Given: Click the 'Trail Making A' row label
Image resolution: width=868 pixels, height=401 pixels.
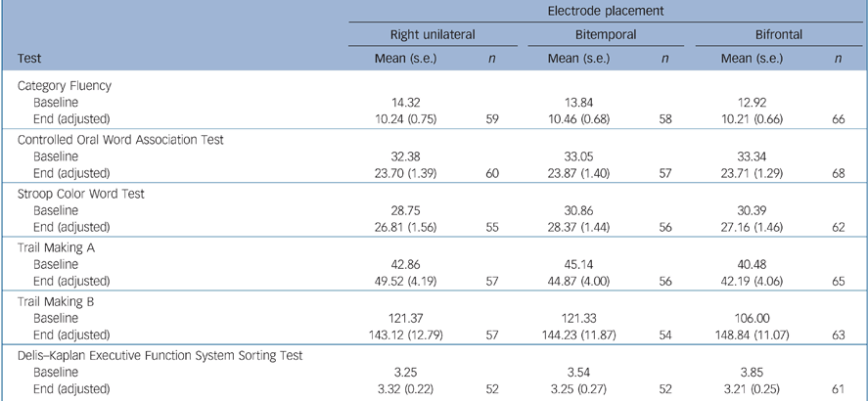Looking at the screenshot, I should [58, 248].
